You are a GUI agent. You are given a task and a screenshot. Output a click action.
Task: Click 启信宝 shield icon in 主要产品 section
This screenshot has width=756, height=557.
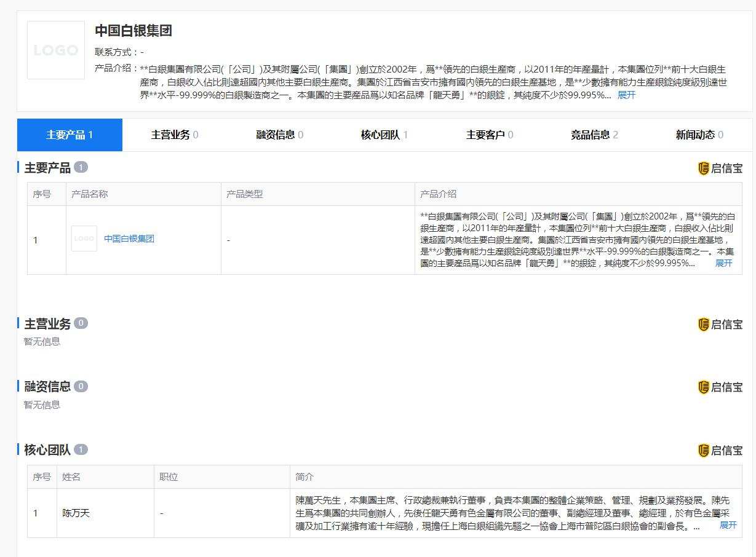click(704, 168)
